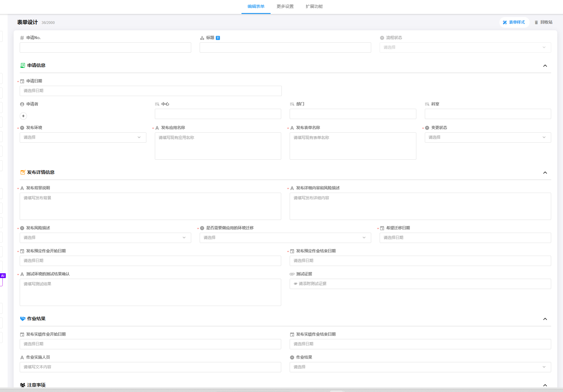Click the dropdown icon beside 发布风险描述 label
Image resolution: width=563 pixels, height=392 pixels.
[22, 228]
